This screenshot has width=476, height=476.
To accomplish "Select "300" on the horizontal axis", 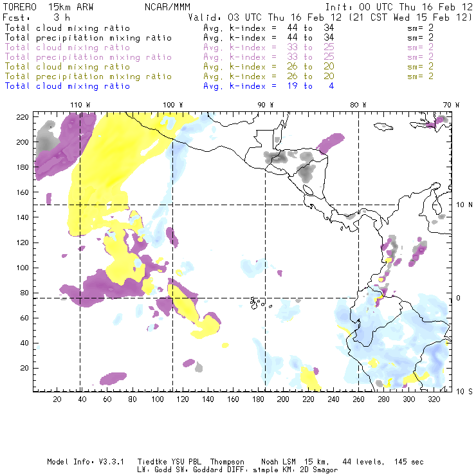I will pyautogui.click(x=408, y=399).
